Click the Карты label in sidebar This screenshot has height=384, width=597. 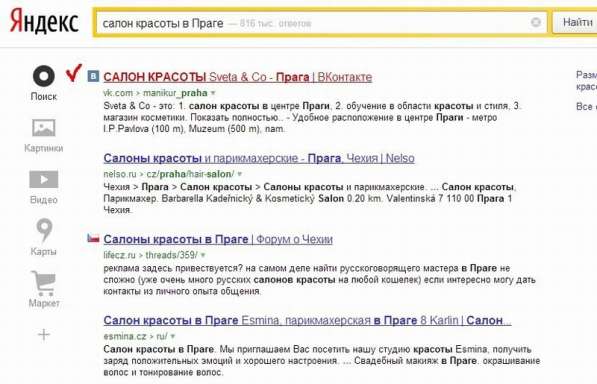43,252
